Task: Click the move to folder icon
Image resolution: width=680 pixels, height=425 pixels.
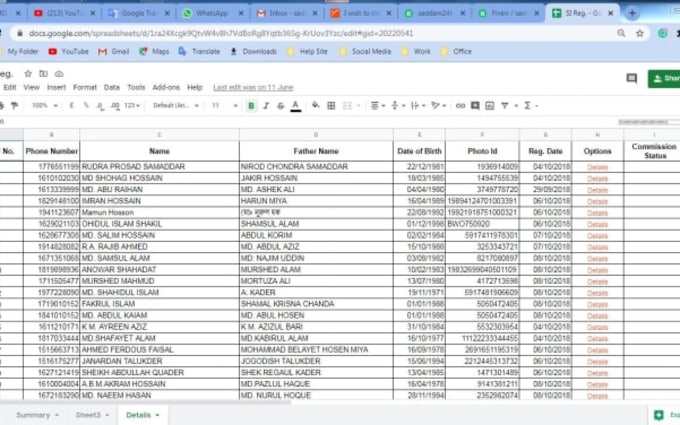Action: (x=43, y=74)
